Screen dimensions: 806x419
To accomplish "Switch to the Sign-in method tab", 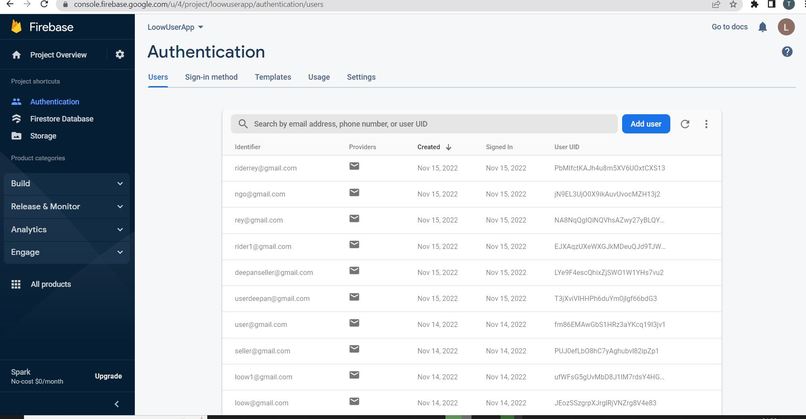I will point(211,77).
